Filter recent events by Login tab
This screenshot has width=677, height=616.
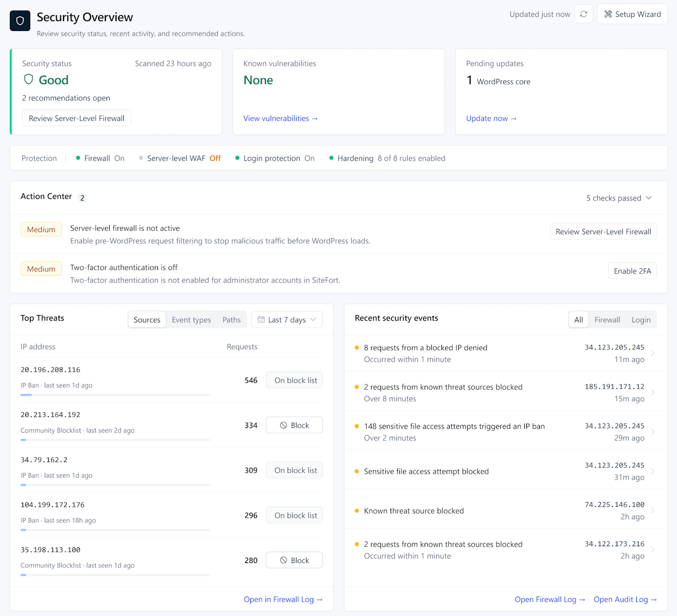pos(641,320)
